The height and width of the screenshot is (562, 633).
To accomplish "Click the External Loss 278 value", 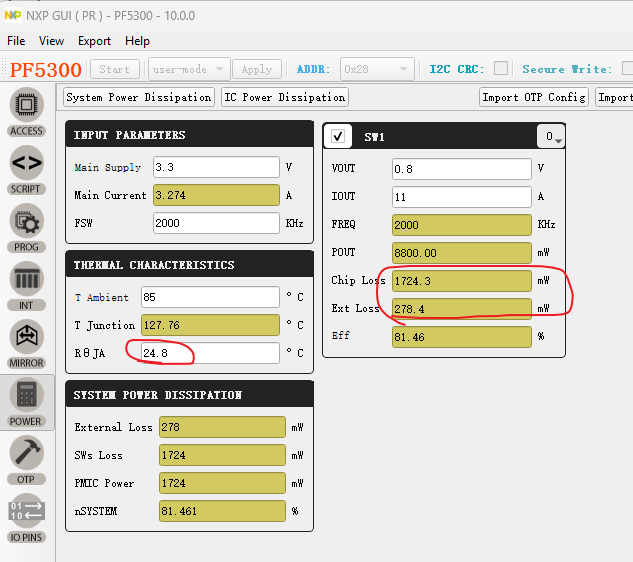I will (222, 427).
